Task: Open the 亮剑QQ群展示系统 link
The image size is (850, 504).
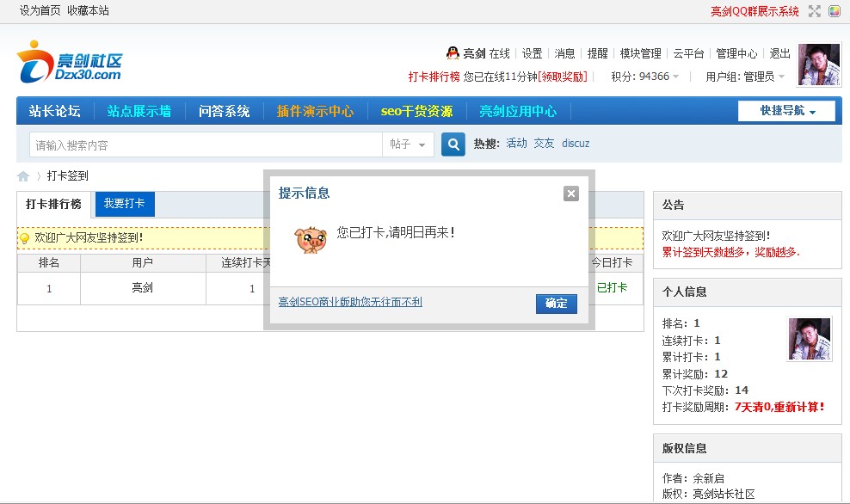Action: (x=755, y=11)
